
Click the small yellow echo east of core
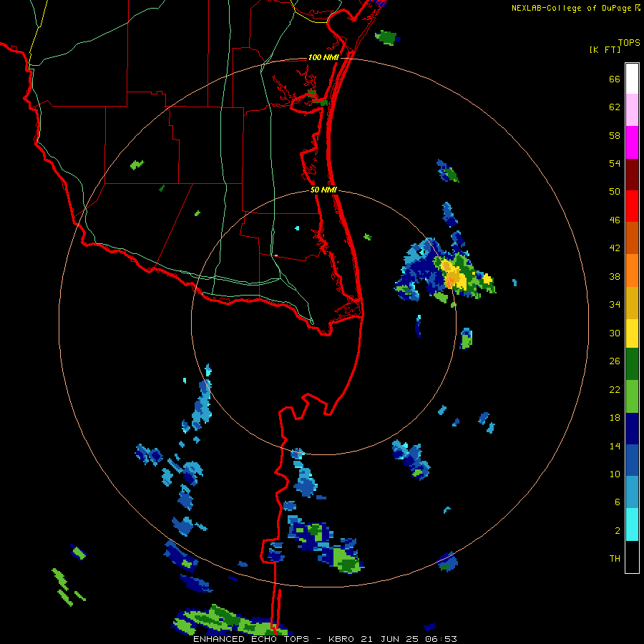(487, 279)
